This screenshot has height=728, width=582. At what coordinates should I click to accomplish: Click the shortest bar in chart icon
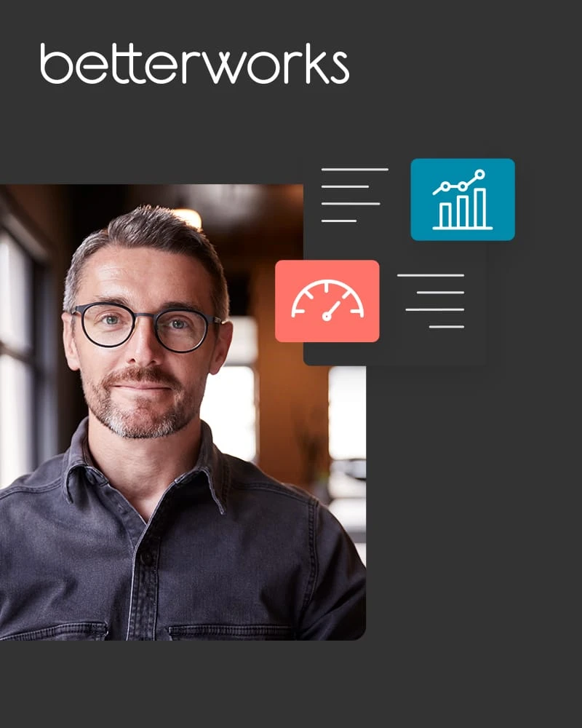click(445, 215)
